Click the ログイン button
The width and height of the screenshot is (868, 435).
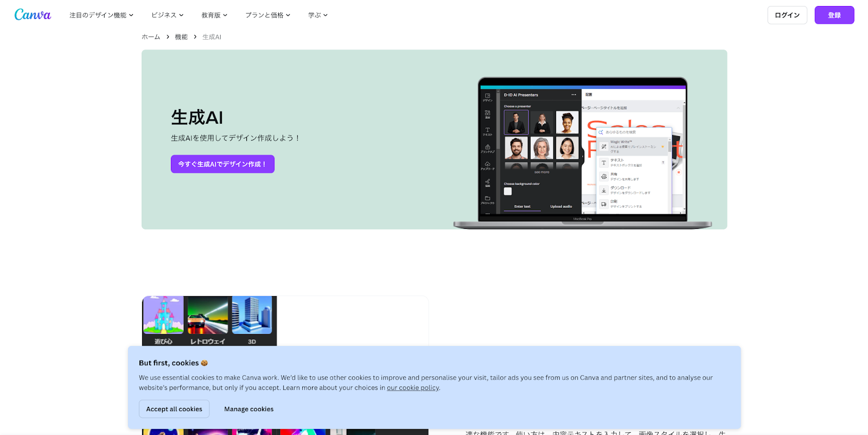(x=787, y=15)
